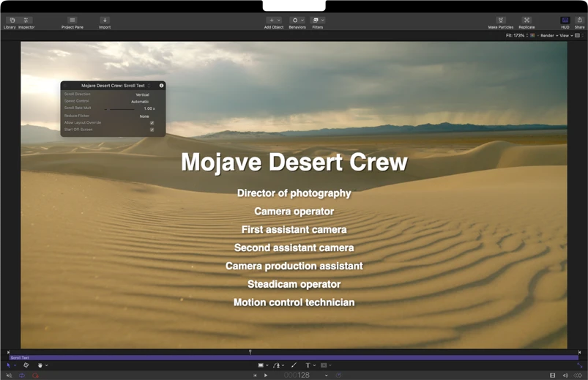Show the Timeline pane icon

[x=552, y=375]
